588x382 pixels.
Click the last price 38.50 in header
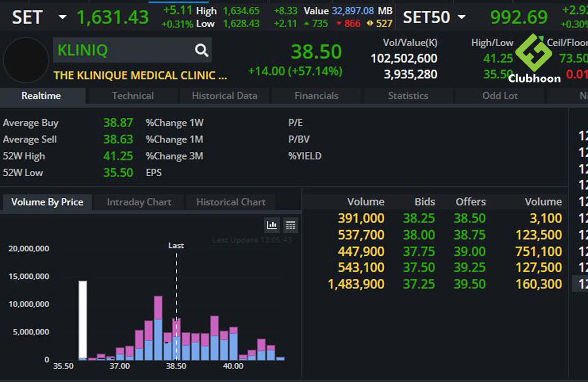pos(316,52)
